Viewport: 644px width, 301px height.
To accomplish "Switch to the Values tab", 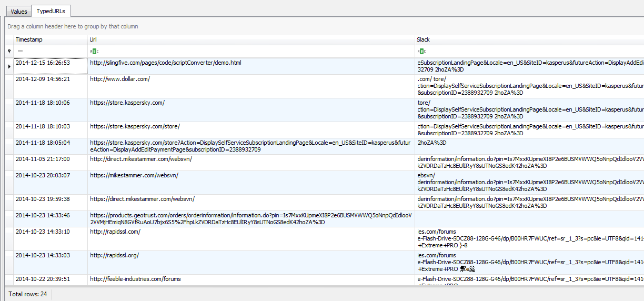I will (19, 11).
